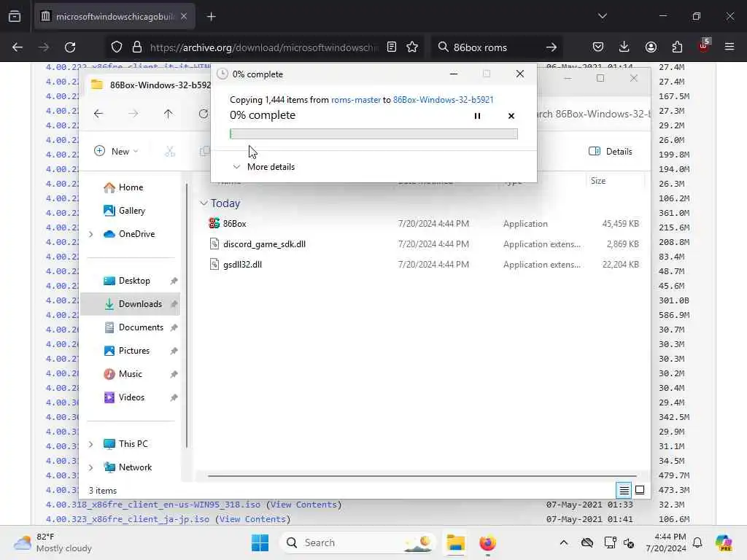Unpin Desktop using its pin icon
The width and height of the screenshot is (747, 560).
point(174,281)
